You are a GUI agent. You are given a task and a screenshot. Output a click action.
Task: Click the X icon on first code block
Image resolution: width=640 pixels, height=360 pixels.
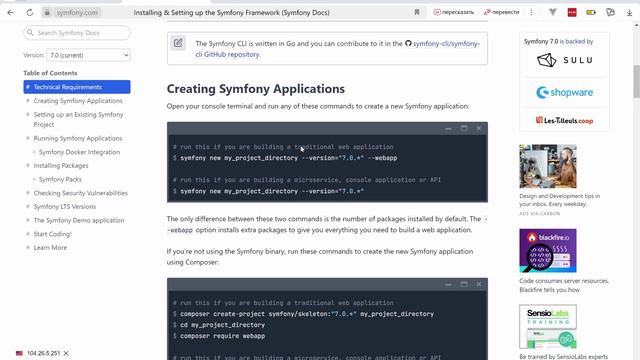(x=479, y=129)
